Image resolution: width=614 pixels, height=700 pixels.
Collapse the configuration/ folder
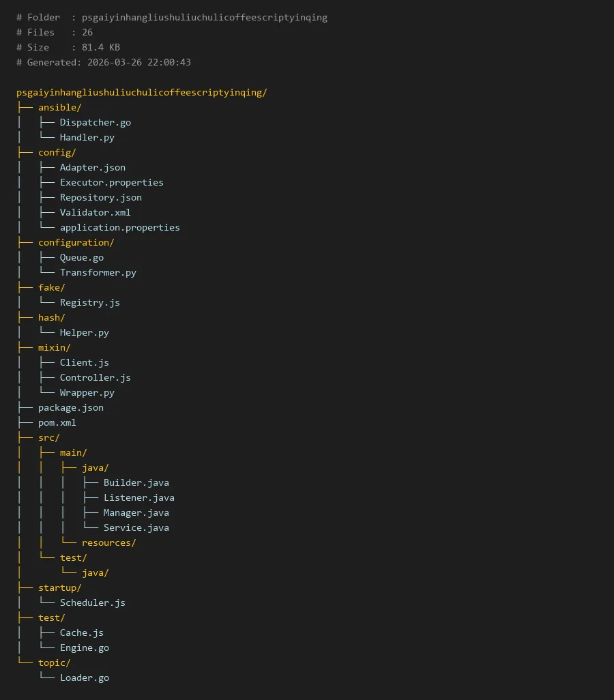click(76, 242)
